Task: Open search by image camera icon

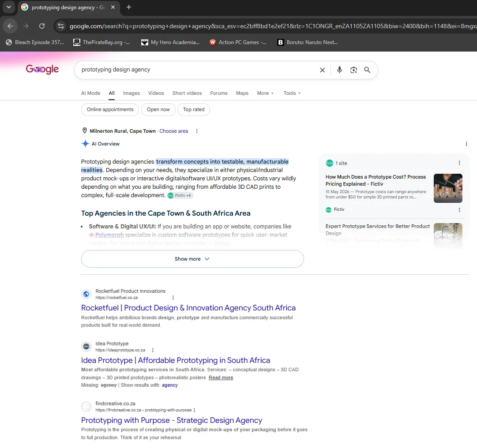Action: [x=353, y=70]
